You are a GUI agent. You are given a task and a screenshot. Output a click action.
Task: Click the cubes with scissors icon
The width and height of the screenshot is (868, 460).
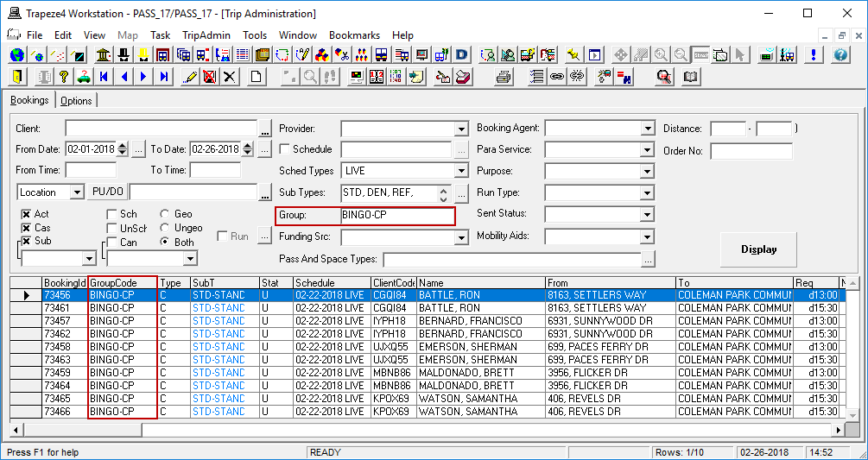point(341,55)
